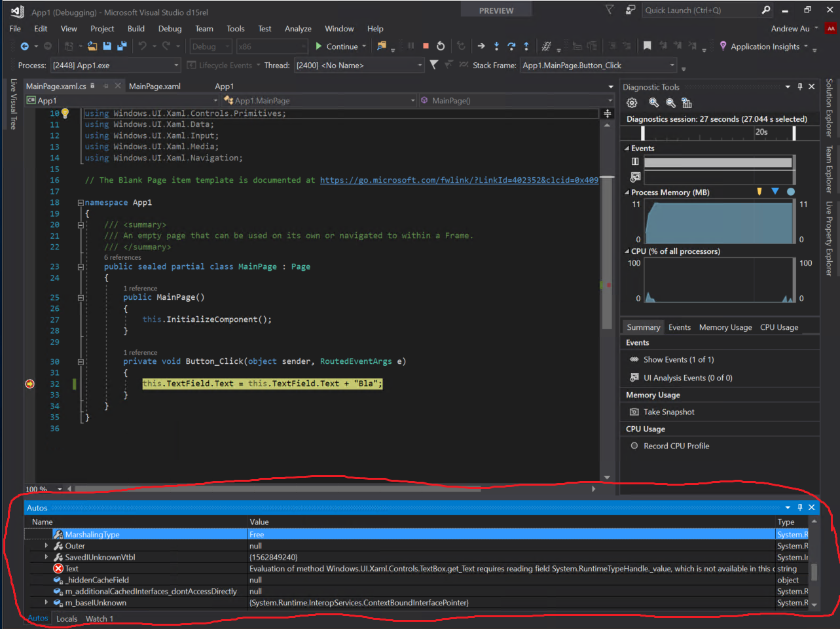Click the Zoom Out magnifier in Diagnostic Tools
This screenshot has height=629, width=840.
point(670,103)
